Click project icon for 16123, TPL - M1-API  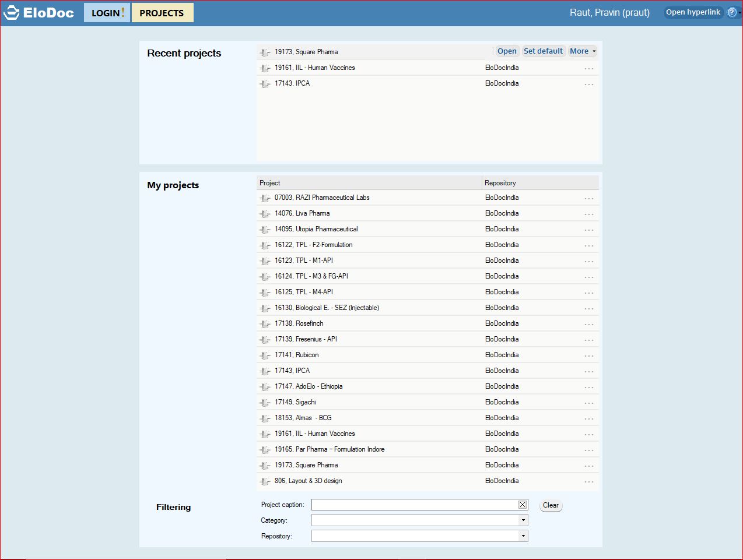click(265, 261)
